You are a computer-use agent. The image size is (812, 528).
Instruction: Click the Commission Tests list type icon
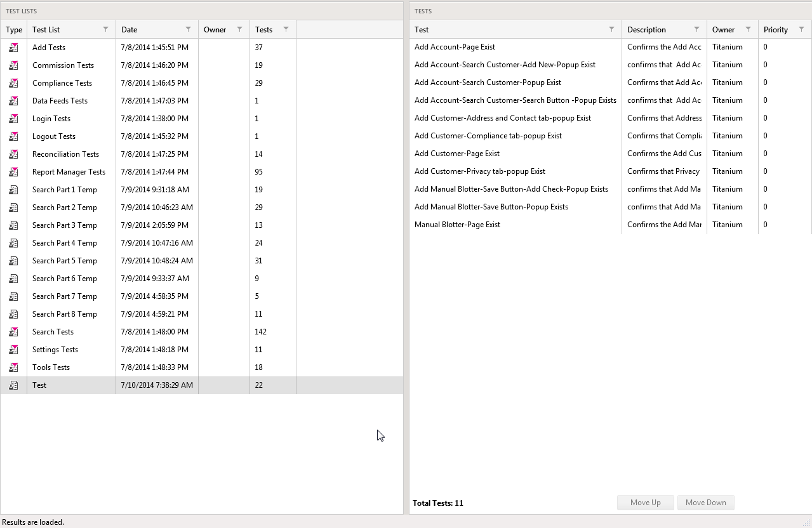(x=13, y=65)
